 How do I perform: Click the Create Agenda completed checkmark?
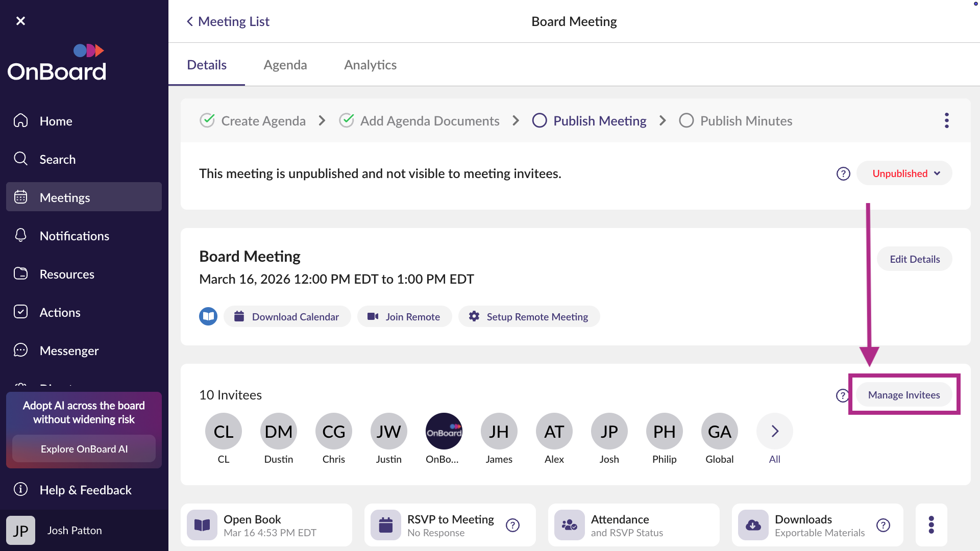click(x=207, y=120)
